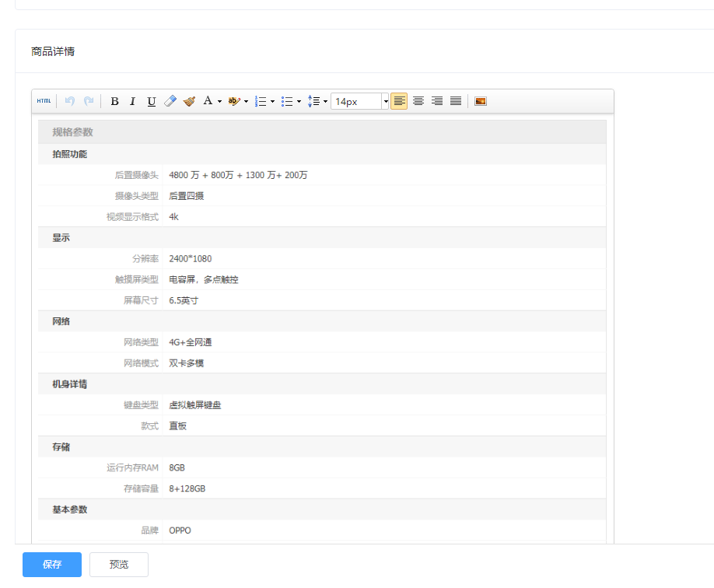Open font color dropdown arrow
Screen dimensions: 714x588
219,102
